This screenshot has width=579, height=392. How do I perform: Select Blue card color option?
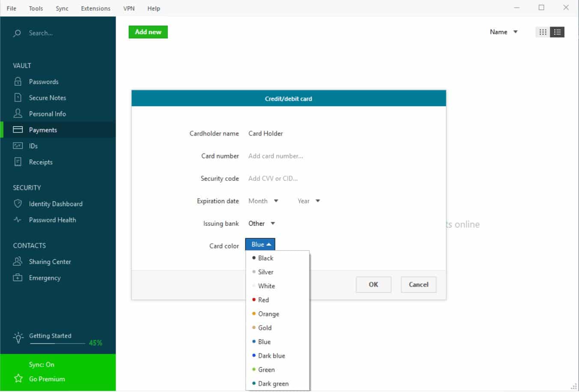278,341
